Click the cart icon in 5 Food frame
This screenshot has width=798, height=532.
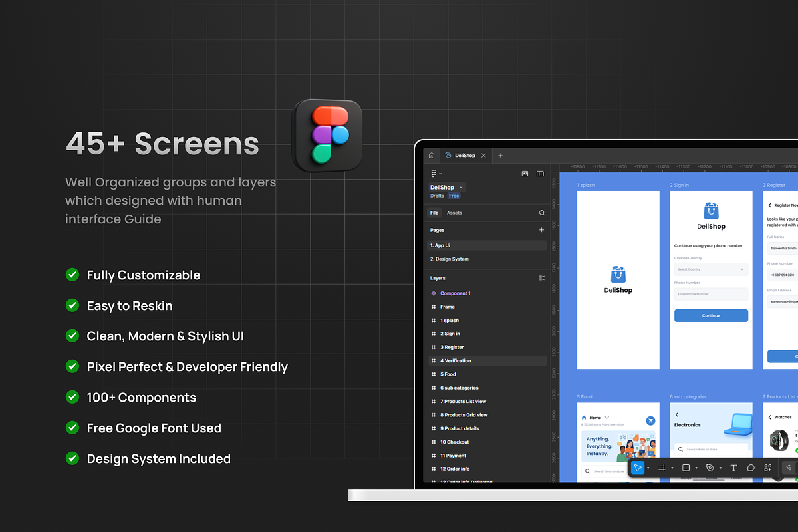(650, 421)
